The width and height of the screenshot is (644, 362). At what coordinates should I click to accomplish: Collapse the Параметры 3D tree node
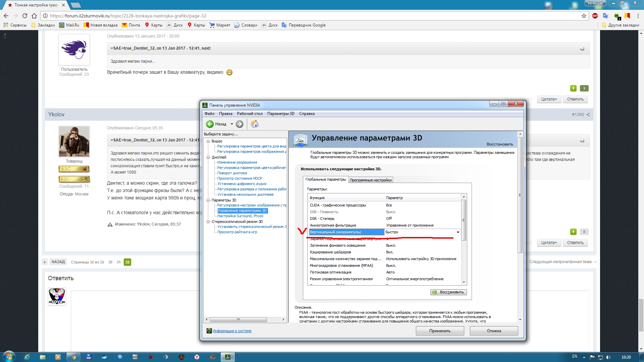[208, 200]
